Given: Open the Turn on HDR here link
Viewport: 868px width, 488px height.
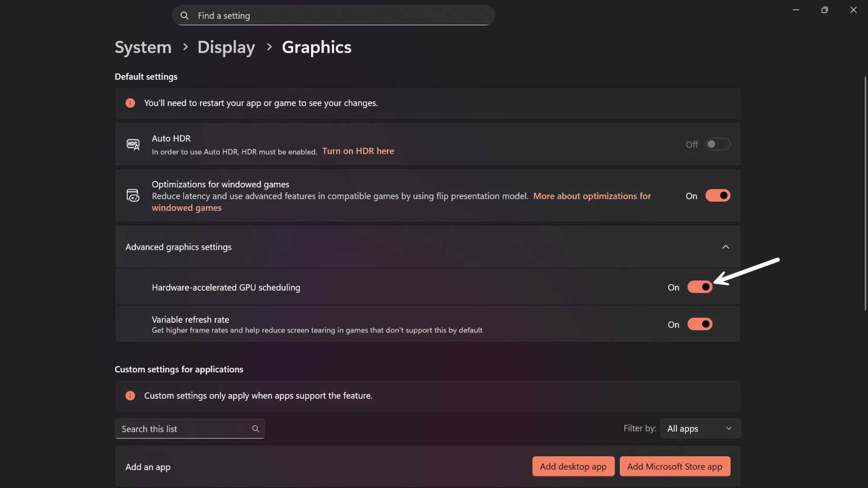Looking at the screenshot, I should [x=358, y=151].
